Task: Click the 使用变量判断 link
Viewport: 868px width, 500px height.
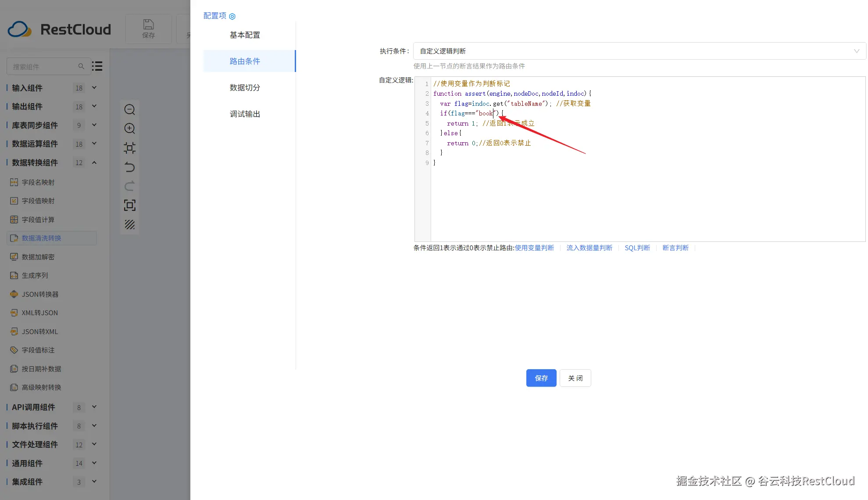Action: pyautogui.click(x=534, y=248)
